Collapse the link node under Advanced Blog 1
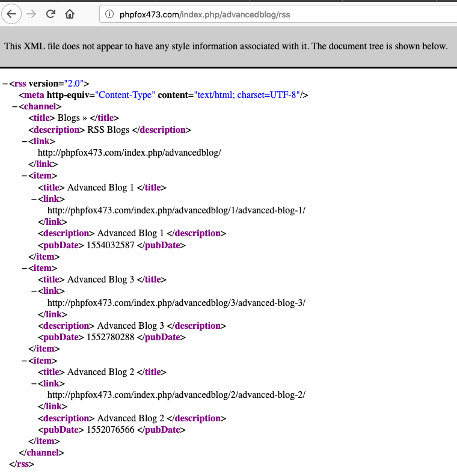457x476 pixels. click(34, 199)
